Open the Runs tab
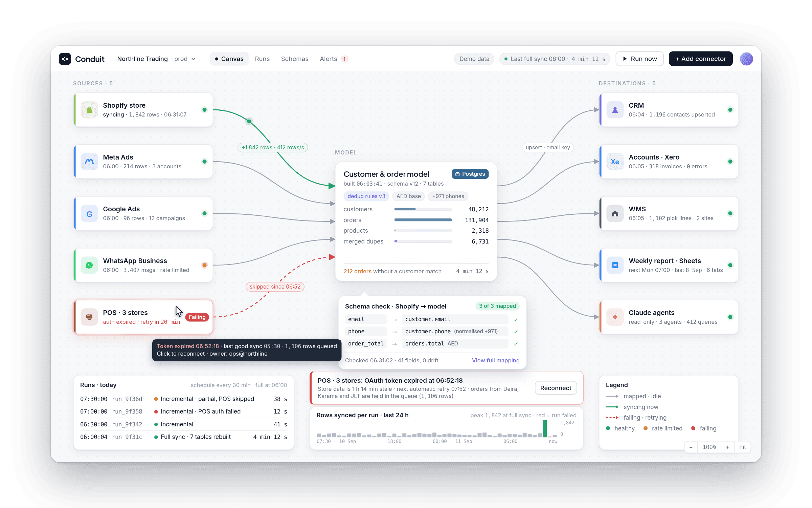Viewport: 812px width, 508px height. [x=262, y=59]
